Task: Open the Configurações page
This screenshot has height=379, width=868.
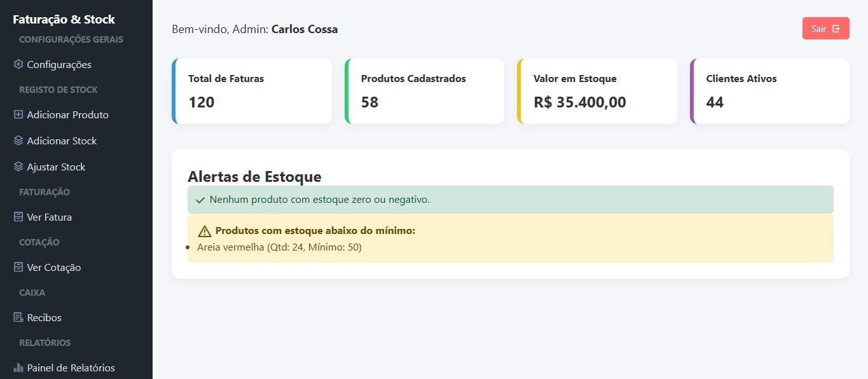Action: coord(59,64)
